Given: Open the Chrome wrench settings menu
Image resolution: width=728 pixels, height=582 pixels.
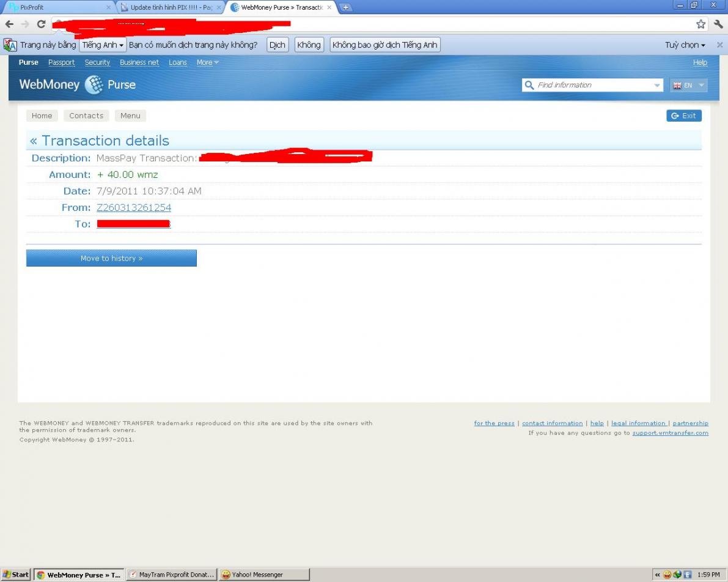Looking at the screenshot, I should (x=718, y=24).
